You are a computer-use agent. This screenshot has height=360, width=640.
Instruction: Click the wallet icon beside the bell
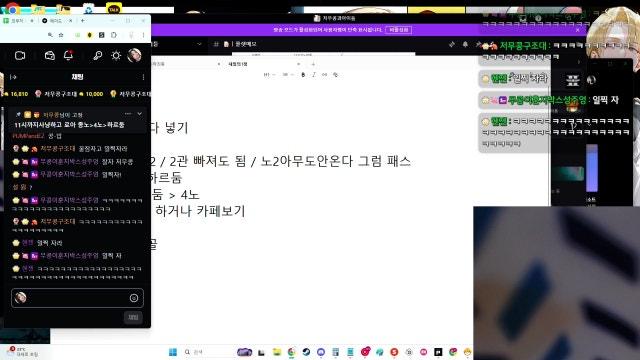point(50,56)
